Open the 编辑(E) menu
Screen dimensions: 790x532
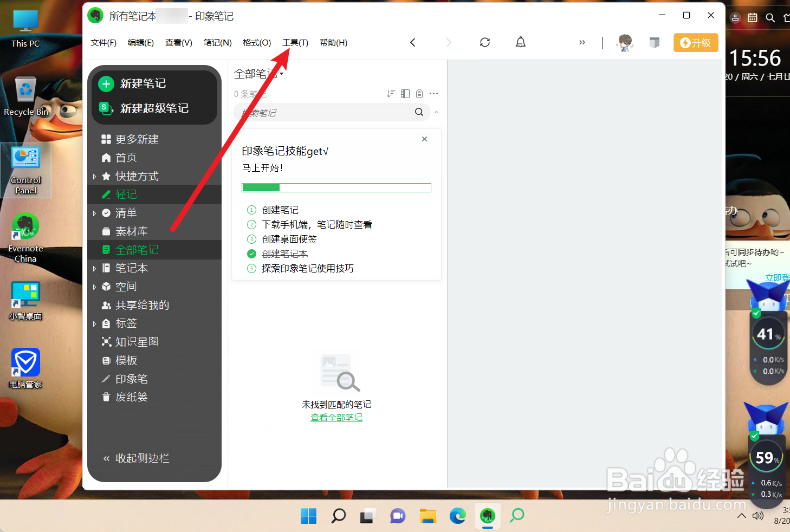[x=141, y=43]
